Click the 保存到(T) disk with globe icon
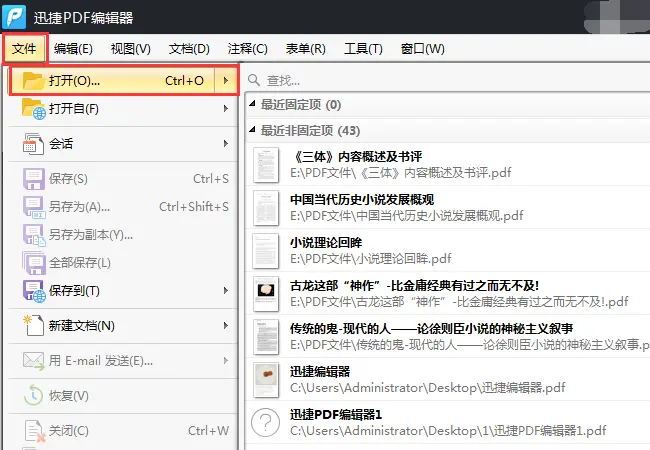Viewport: 650px width, 450px height. pos(34,291)
